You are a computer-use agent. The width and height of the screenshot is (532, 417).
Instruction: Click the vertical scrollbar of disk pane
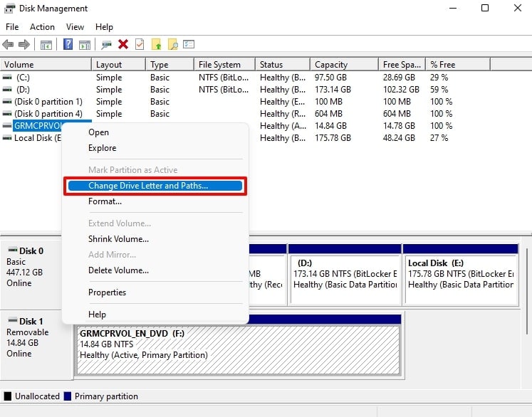coord(527,291)
